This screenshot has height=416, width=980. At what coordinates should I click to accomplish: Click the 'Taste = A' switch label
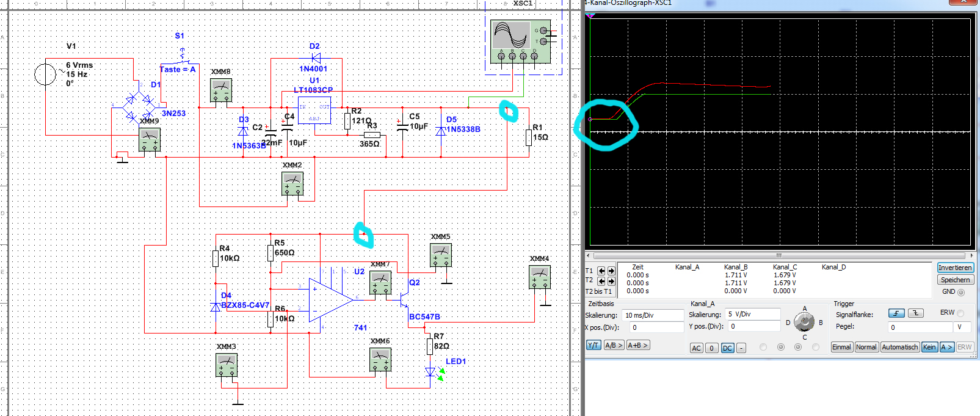[178, 70]
